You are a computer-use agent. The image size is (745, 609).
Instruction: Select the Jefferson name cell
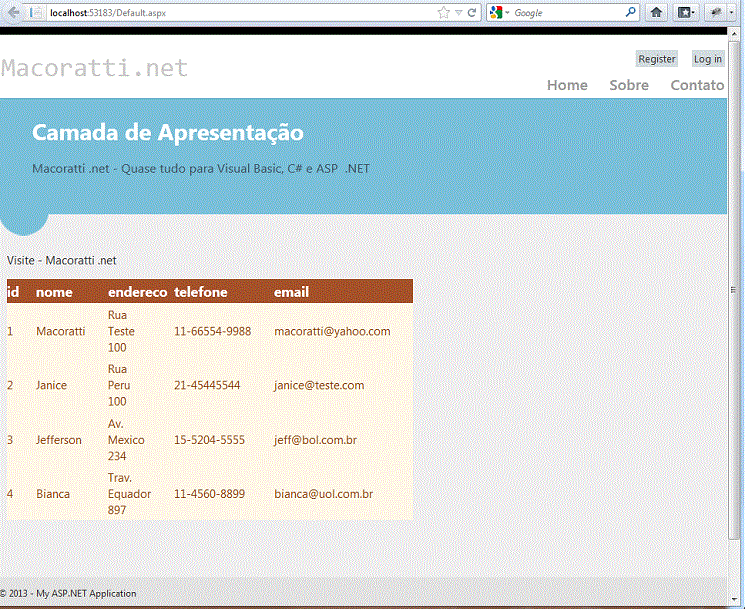pos(59,440)
